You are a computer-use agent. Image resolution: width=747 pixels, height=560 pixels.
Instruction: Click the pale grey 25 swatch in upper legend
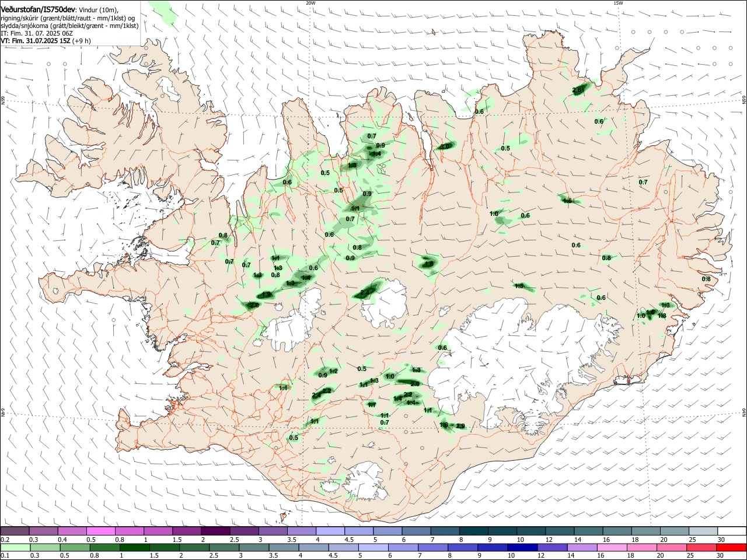click(x=703, y=531)
